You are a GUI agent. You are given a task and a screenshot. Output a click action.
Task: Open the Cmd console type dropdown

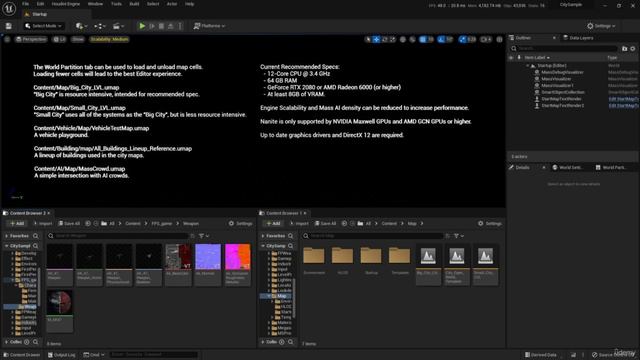point(94,355)
